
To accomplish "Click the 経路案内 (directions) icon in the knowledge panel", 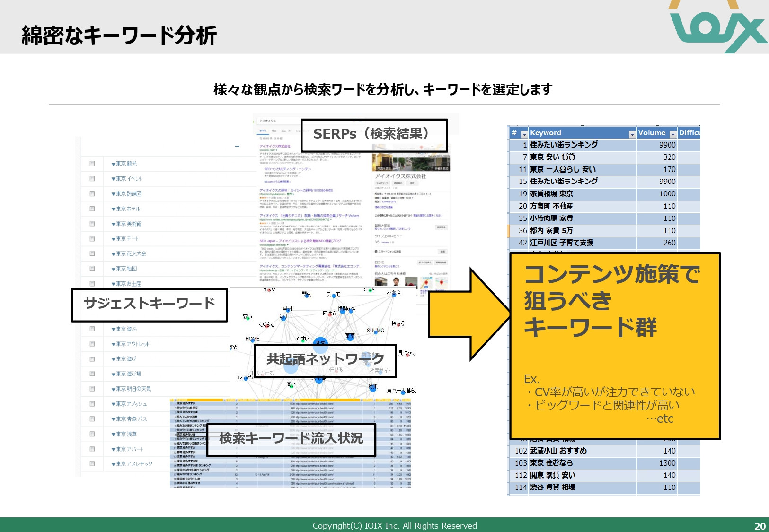I will tap(399, 183).
